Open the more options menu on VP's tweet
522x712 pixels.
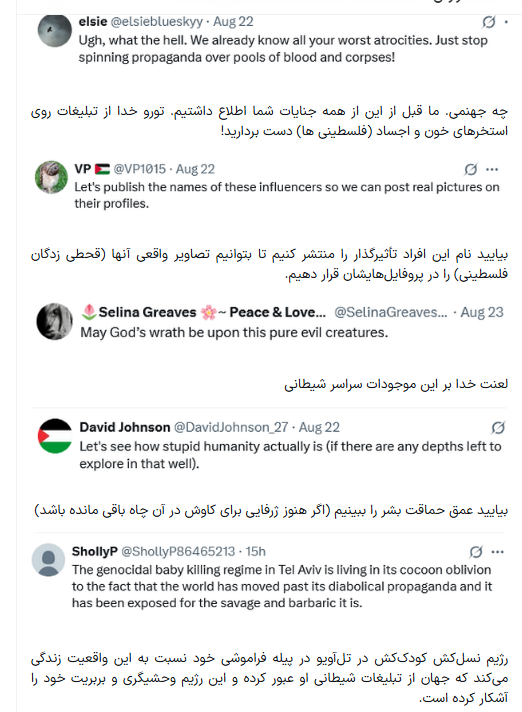492,169
